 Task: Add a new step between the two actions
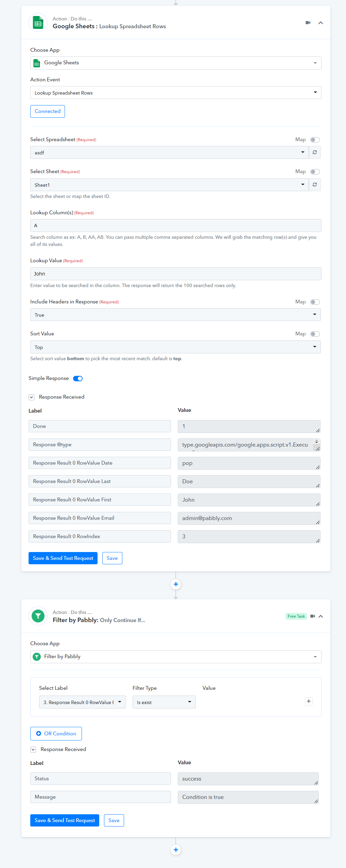click(x=176, y=584)
